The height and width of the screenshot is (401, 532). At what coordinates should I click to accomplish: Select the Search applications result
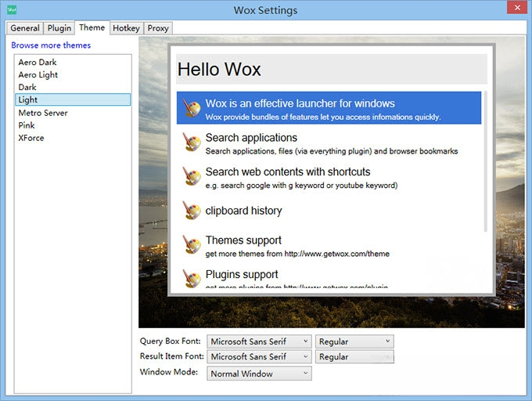tap(329, 142)
